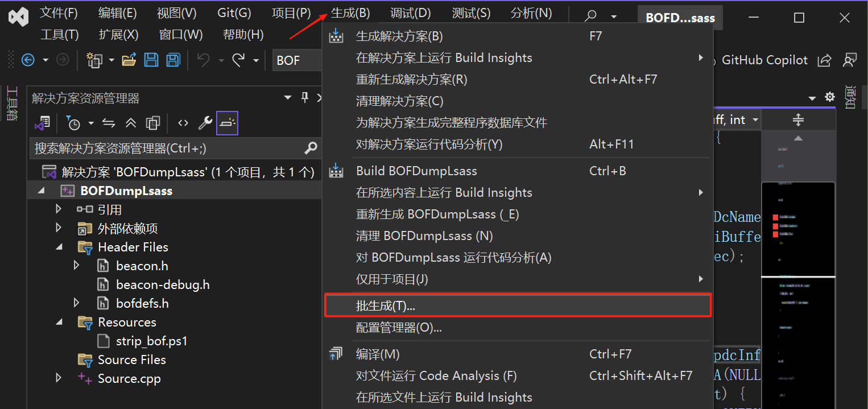Click the View Code angle-brackets icon
The height and width of the screenshot is (409, 868).
click(183, 123)
